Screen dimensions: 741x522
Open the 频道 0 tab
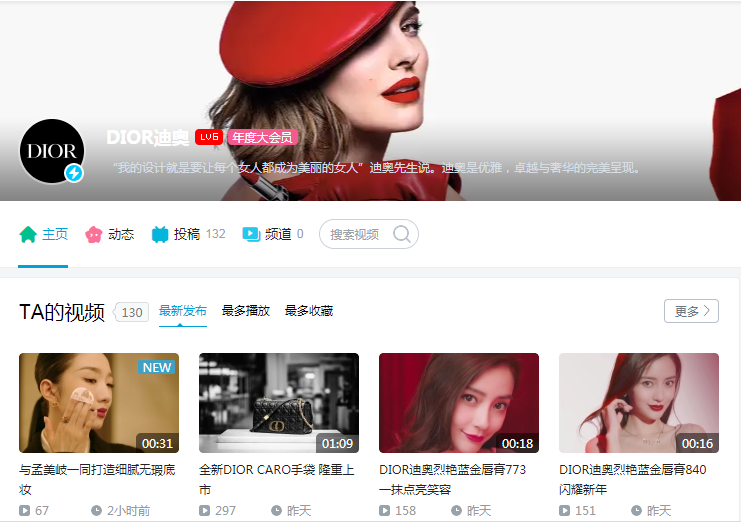pos(273,234)
